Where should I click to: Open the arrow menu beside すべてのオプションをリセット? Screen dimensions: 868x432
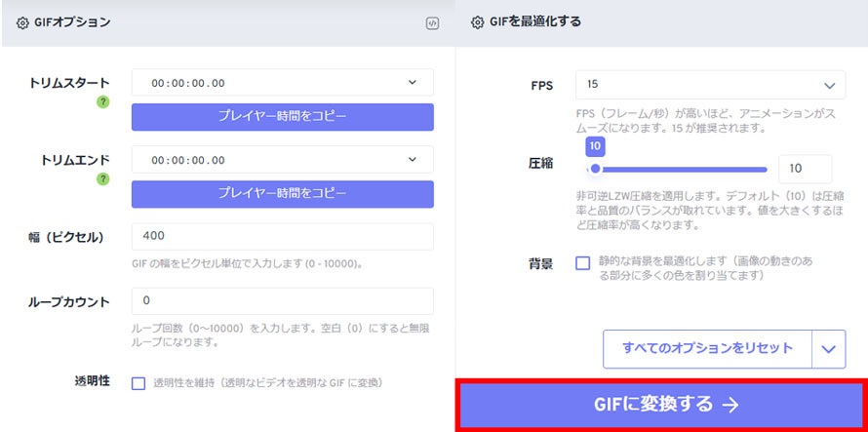pos(828,349)
